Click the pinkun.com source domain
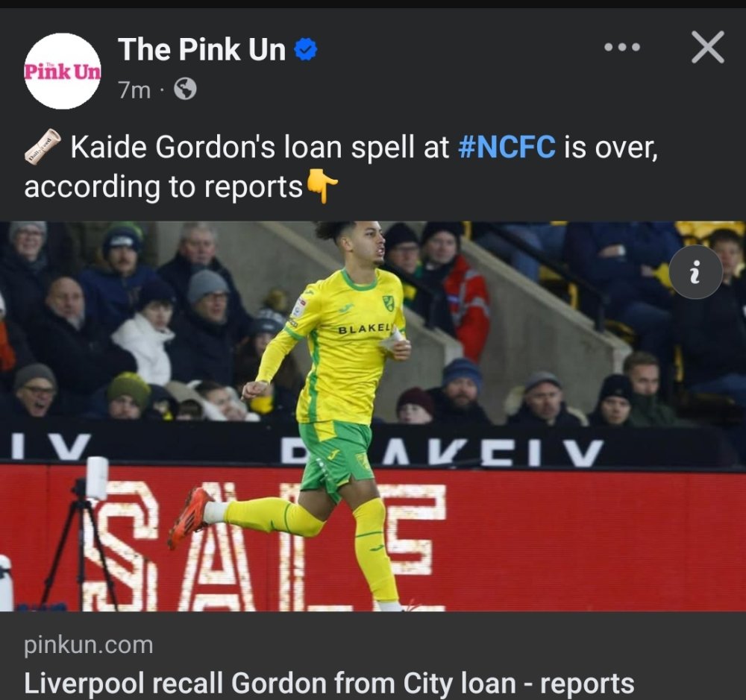Image resolution: width=746 pixels, height=700 pixels. [89, 645]
